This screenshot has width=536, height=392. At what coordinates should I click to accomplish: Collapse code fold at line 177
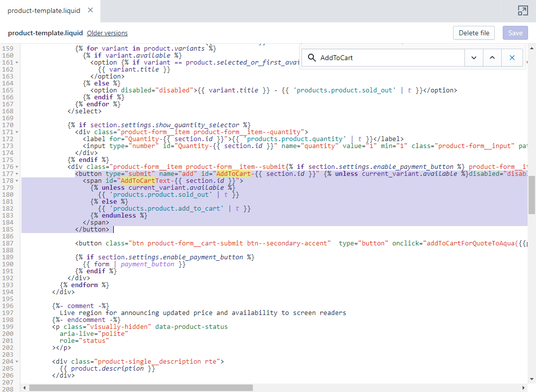point(17,174)
